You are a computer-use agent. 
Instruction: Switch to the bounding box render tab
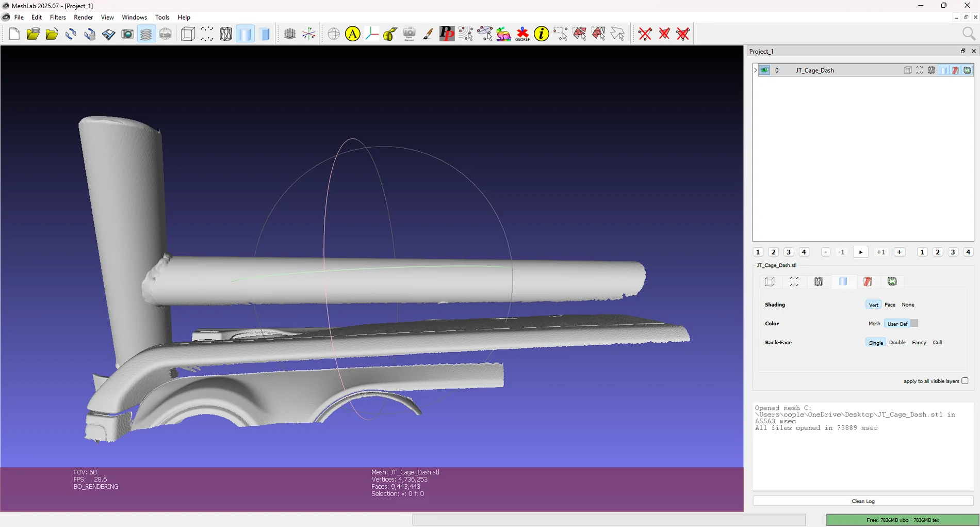(x=770, y=281)
